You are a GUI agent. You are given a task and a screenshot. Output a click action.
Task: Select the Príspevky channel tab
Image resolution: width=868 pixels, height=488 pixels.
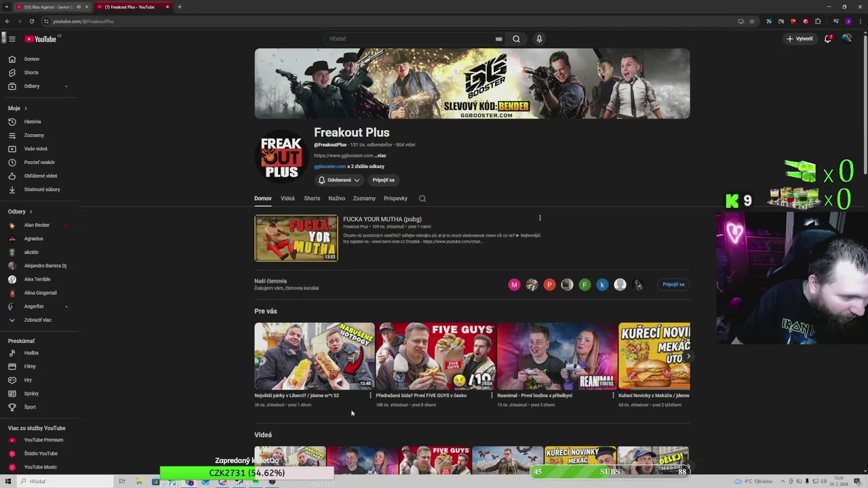click(395, 199)
